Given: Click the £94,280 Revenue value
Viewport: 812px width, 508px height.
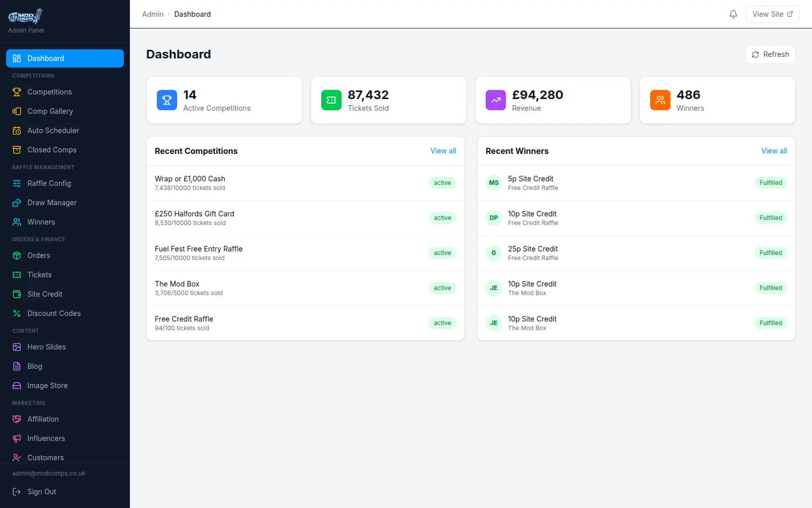Looking at the screenshot, I should tap(537, 95).
